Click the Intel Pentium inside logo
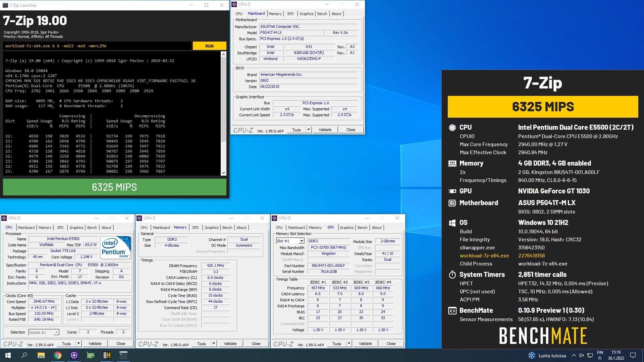Screen dimensions: 644x362 pyautogui.click(x=116, y=248)
